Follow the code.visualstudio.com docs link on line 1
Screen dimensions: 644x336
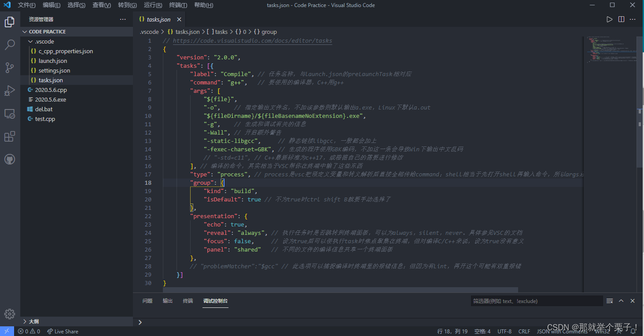coord(252,40)
